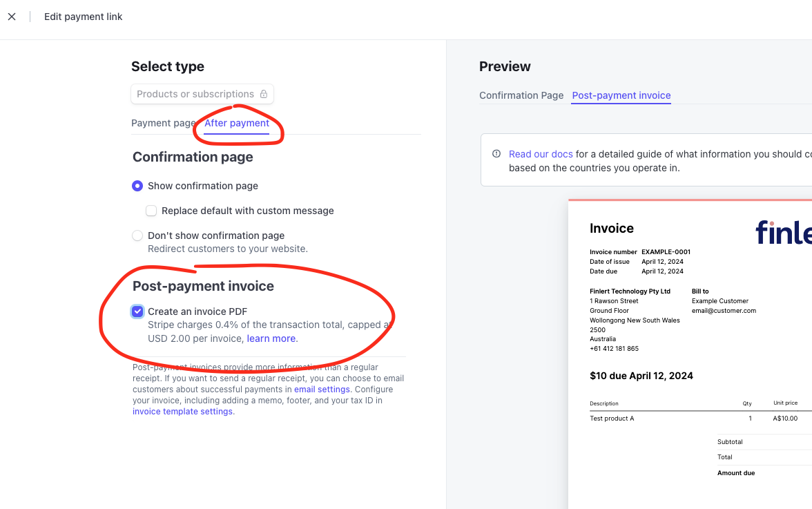
Task: Open the email settings link
Action: (322, 390)
